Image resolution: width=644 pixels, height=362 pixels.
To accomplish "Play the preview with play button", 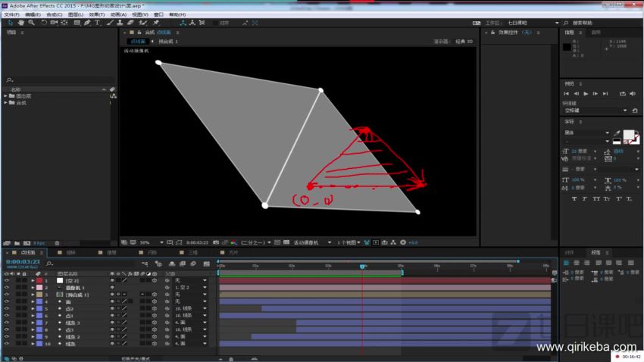I will 586,94.
